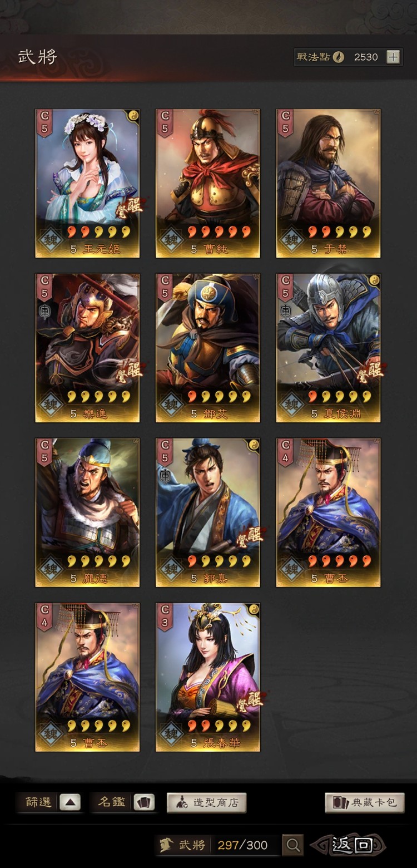Screen dimensions: 417x868
Task: Click the plus icon beside 戰法點
Action: (393, 57)
